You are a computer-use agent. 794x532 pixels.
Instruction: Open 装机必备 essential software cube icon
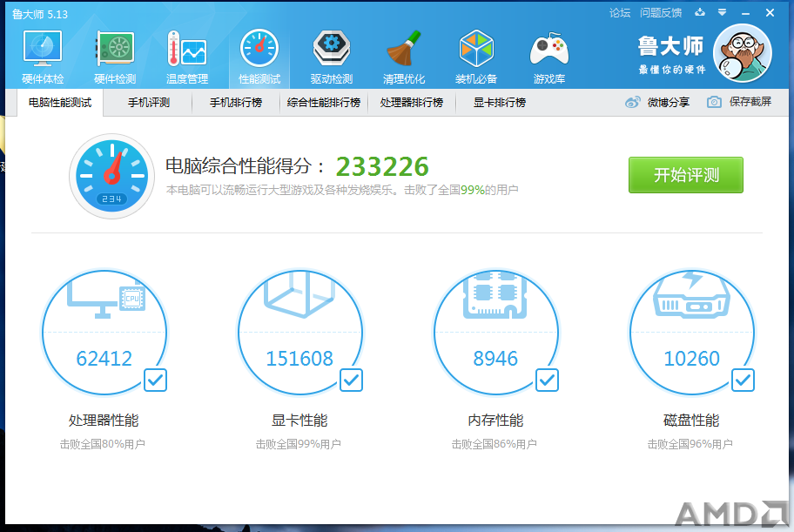coord(476,49)
